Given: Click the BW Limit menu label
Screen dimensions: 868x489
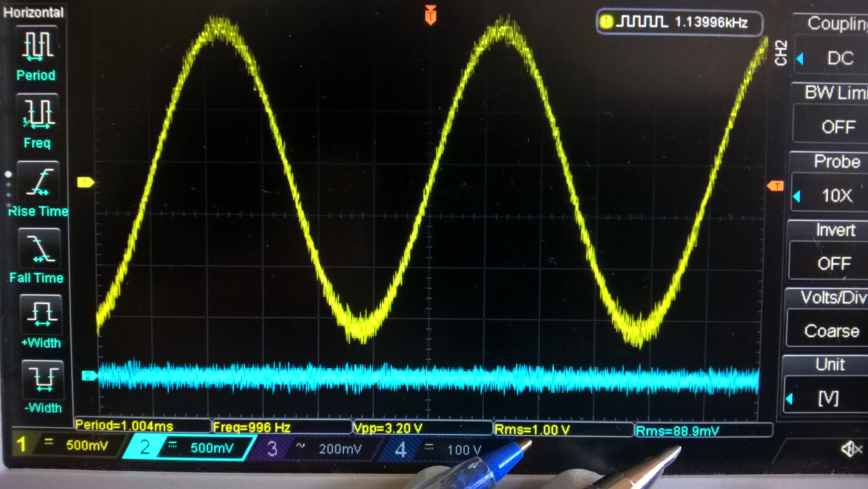Looking at the screenshot, I should click(x=836, y=92).
